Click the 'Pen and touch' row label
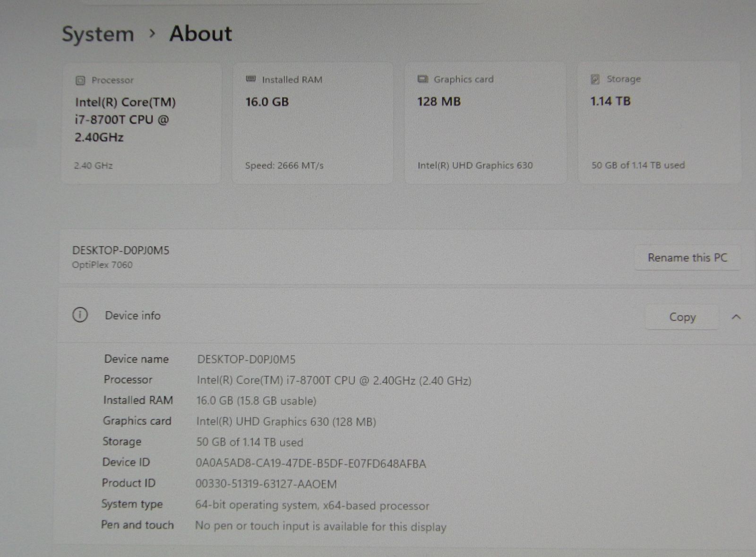This screenshot has height=557, width=756. click(137, 525)
